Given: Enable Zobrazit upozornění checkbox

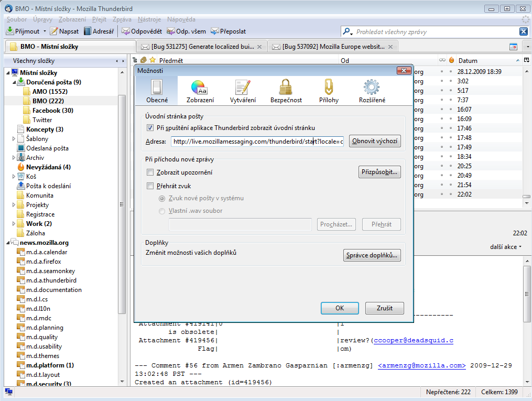Looking at the screenshot, I should pyautogui.click(x=150, y=172).
